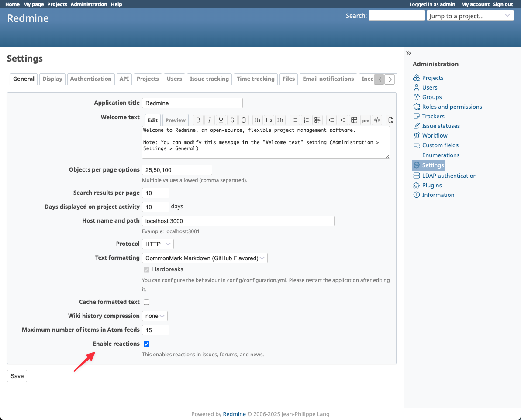Insert a numbered list
Viewport: 521px width, 420px height.
pyautogui.click(x=306, y=120)
